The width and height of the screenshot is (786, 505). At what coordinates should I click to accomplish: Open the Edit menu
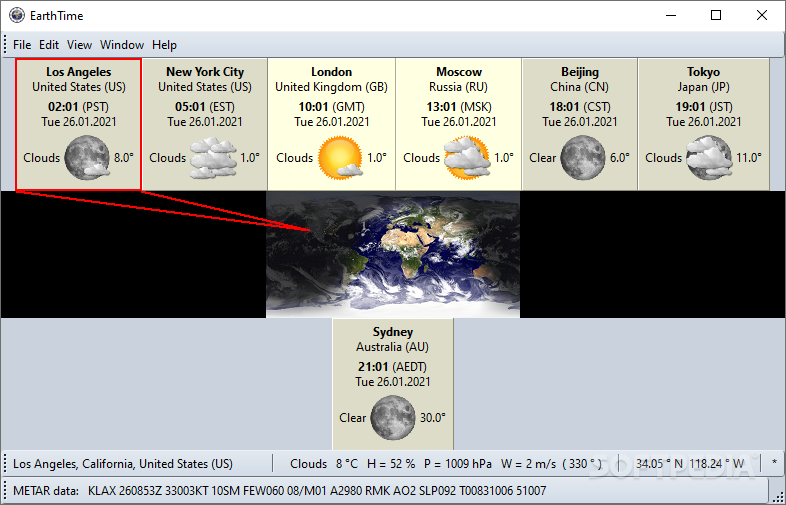pos(49,45)
